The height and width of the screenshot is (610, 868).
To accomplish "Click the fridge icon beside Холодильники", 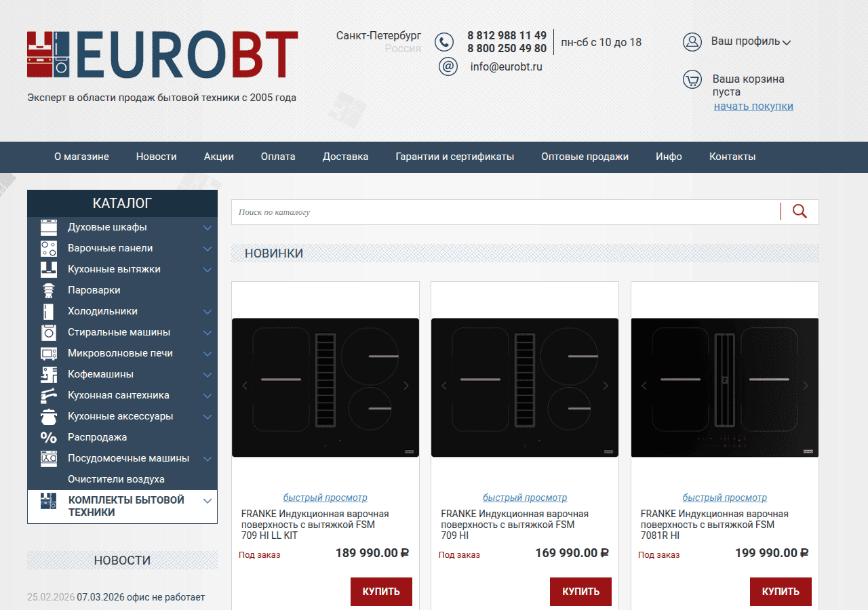I will pyautogui.click(x=49, y=311).
